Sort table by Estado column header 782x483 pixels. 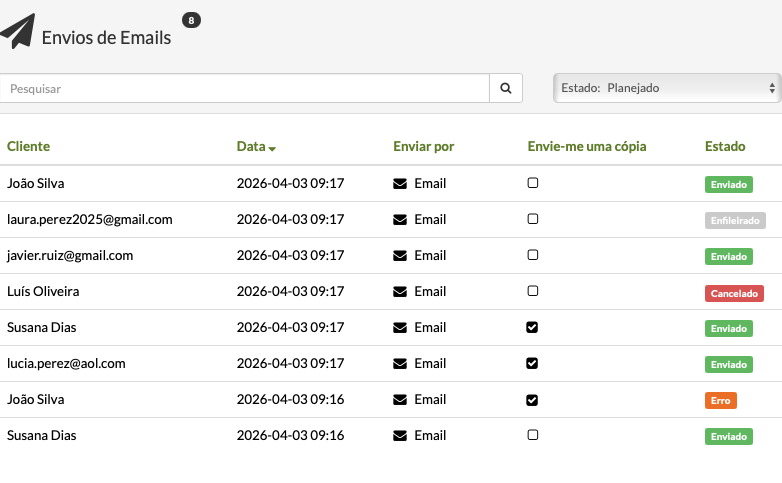(x=725, y=146)
